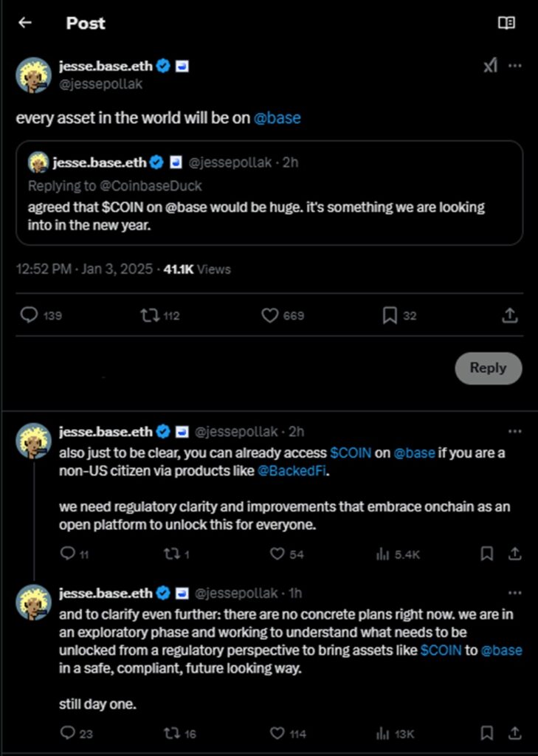The image size is (538, 756).
Task: Open more options on exploratory phase reply
Action: click(x=515, y=593)
